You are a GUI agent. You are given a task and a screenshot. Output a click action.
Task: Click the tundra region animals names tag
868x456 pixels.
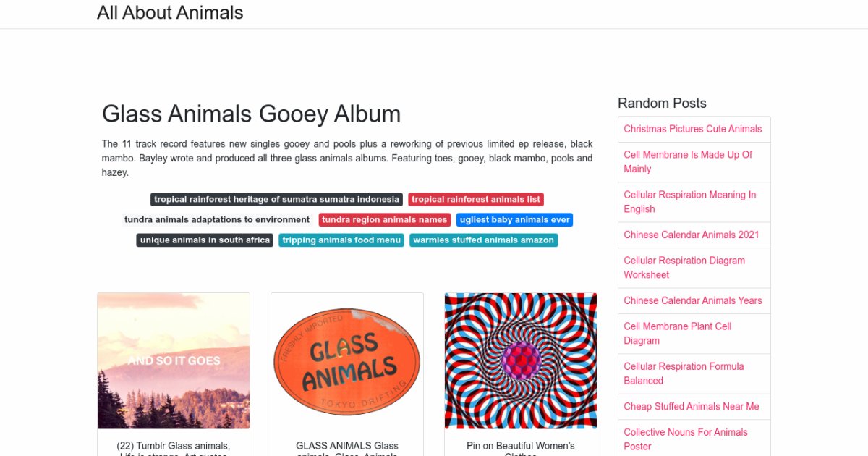384,220
